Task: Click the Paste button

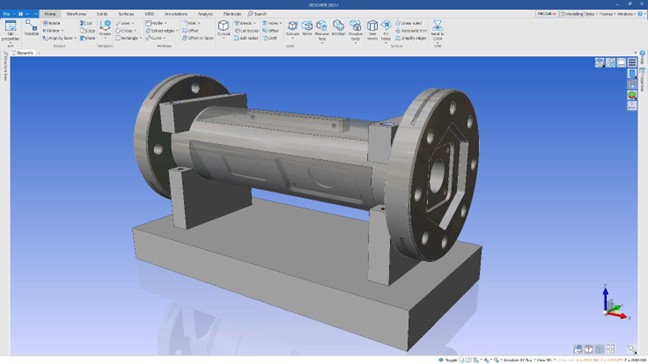Action: (88, 38)
